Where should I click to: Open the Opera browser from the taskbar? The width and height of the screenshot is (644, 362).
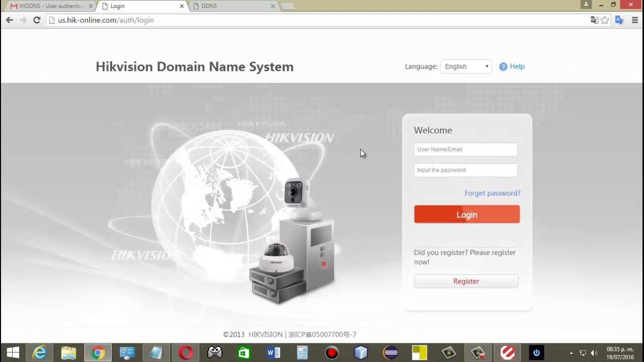pos(186,353)
